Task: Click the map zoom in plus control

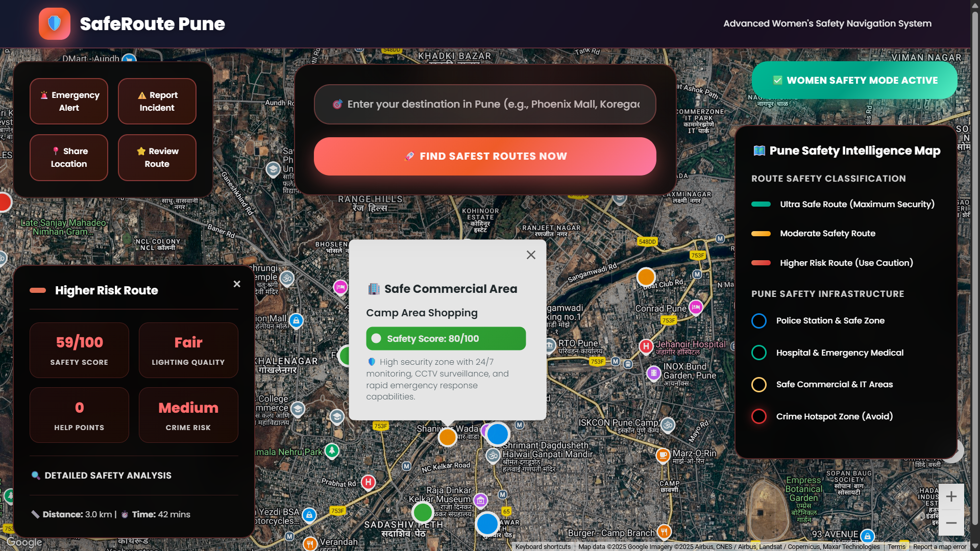Action: tap(951, 496)
